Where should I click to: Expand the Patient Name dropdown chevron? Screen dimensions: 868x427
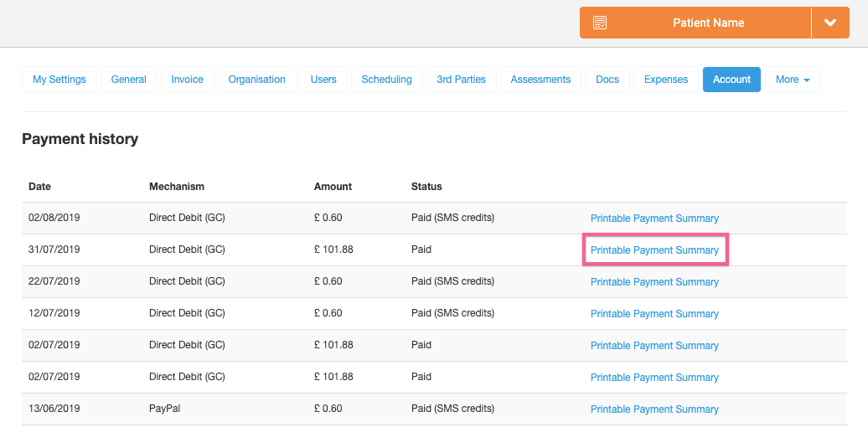829,23
